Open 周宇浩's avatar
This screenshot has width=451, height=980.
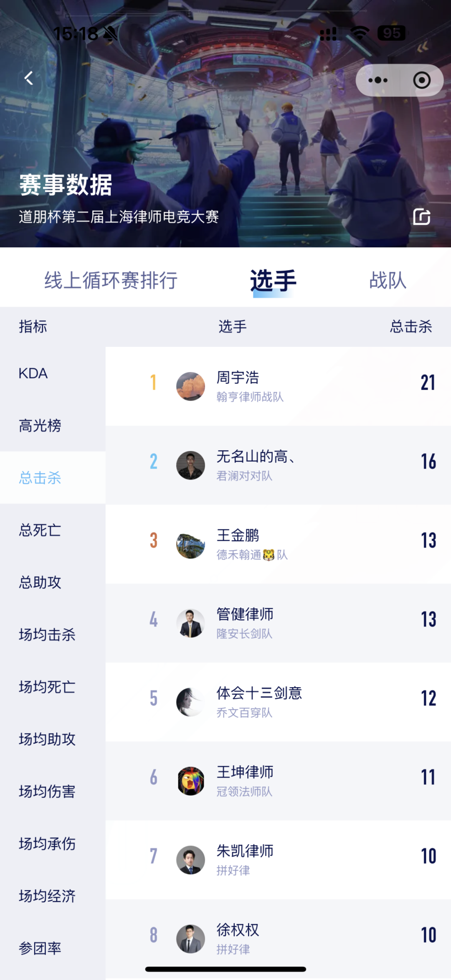190,386
